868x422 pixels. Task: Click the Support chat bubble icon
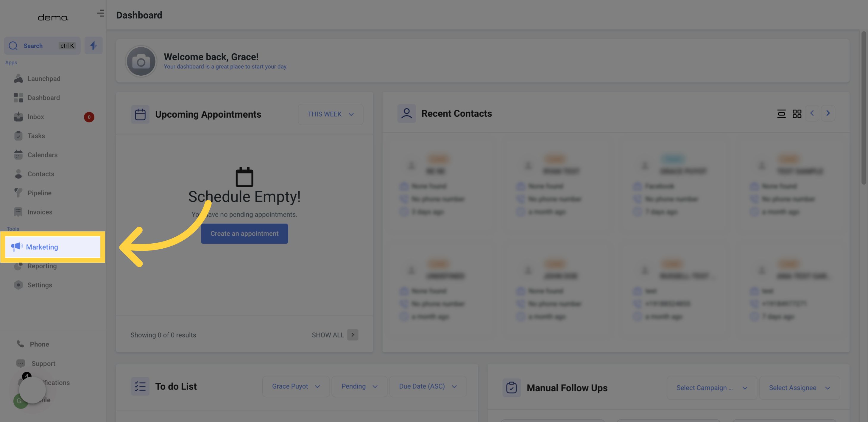point(21,363)
